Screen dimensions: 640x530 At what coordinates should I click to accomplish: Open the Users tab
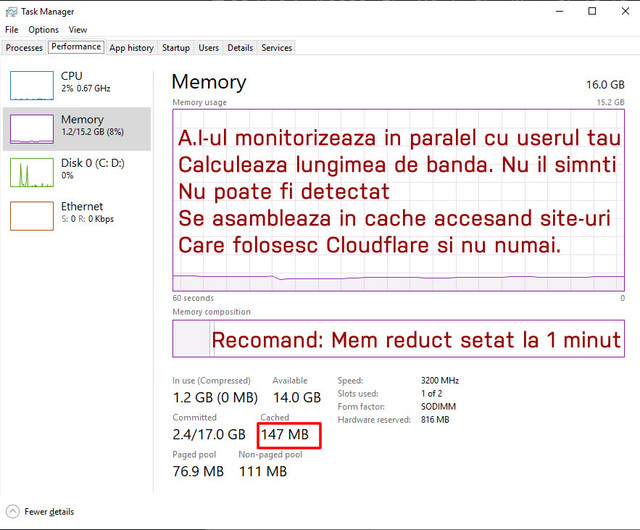click(209, 48)
